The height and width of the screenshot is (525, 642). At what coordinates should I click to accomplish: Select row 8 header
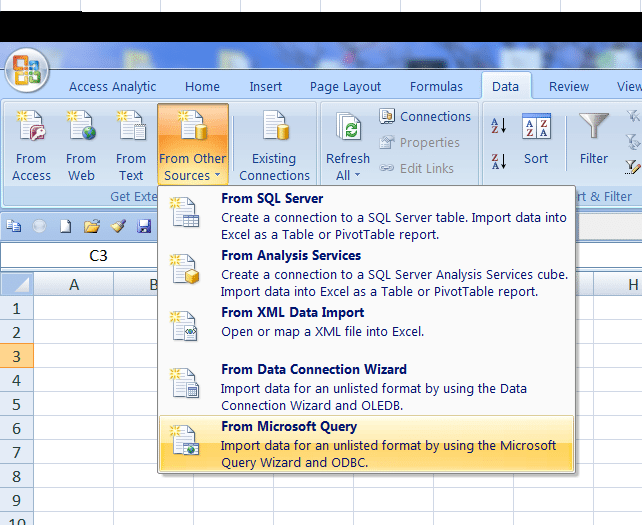tap(16, 476)
